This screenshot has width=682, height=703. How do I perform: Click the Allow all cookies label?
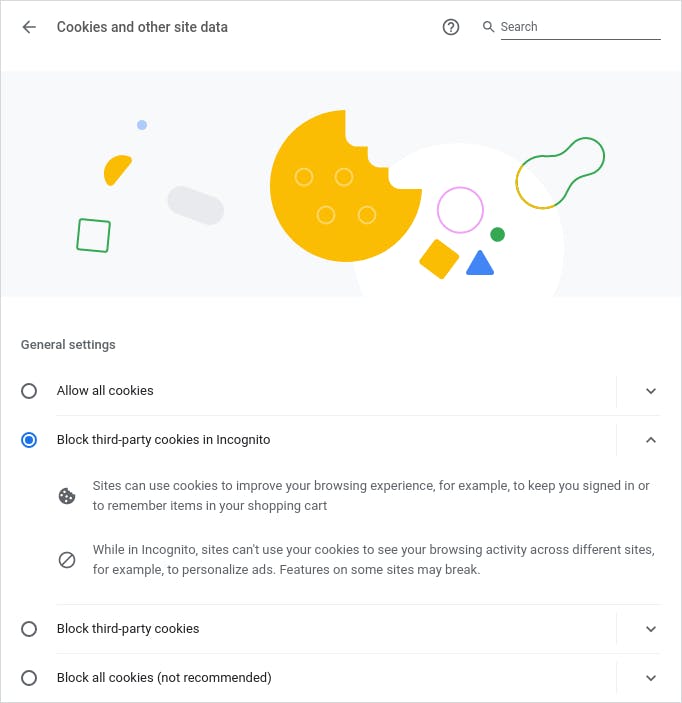105,391
